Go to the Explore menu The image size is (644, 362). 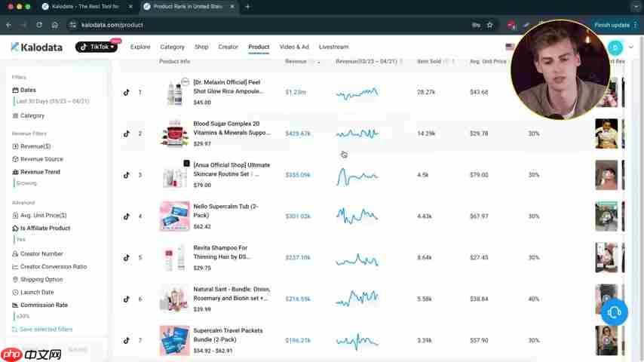click(140, 47)
